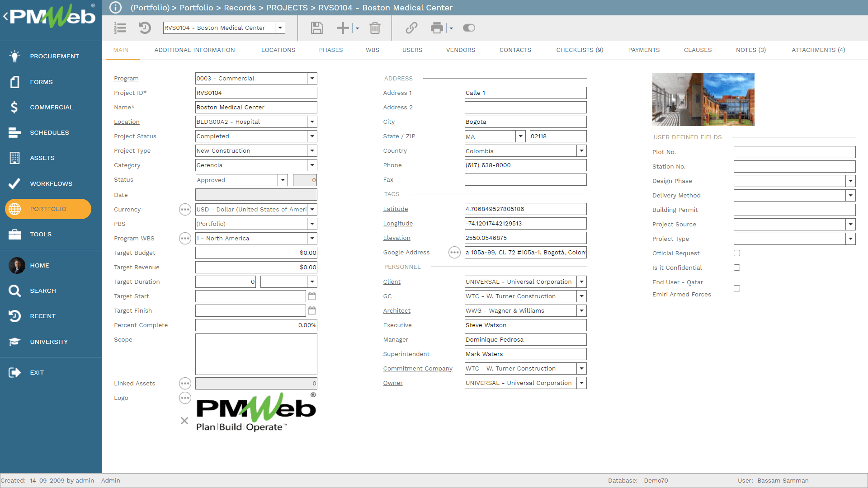The width and height of the screenshot is (868, 488).
Task: Switch to the Notes (3) tab
Action: [751, 50]
